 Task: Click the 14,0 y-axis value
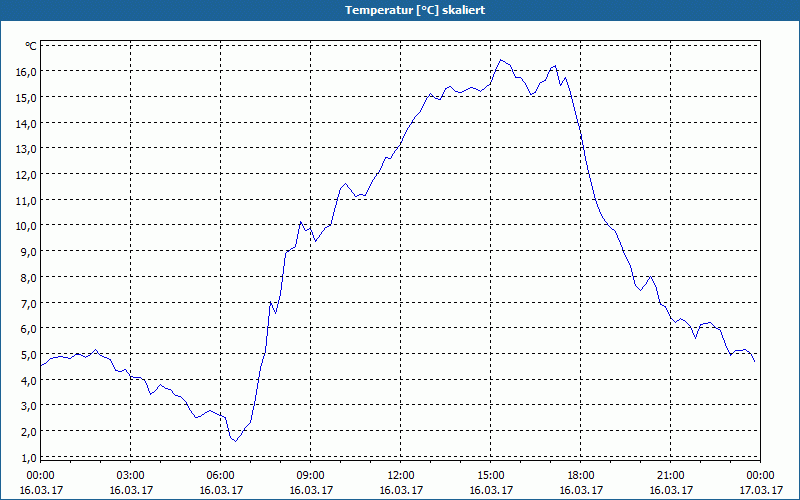coord(27,123)
